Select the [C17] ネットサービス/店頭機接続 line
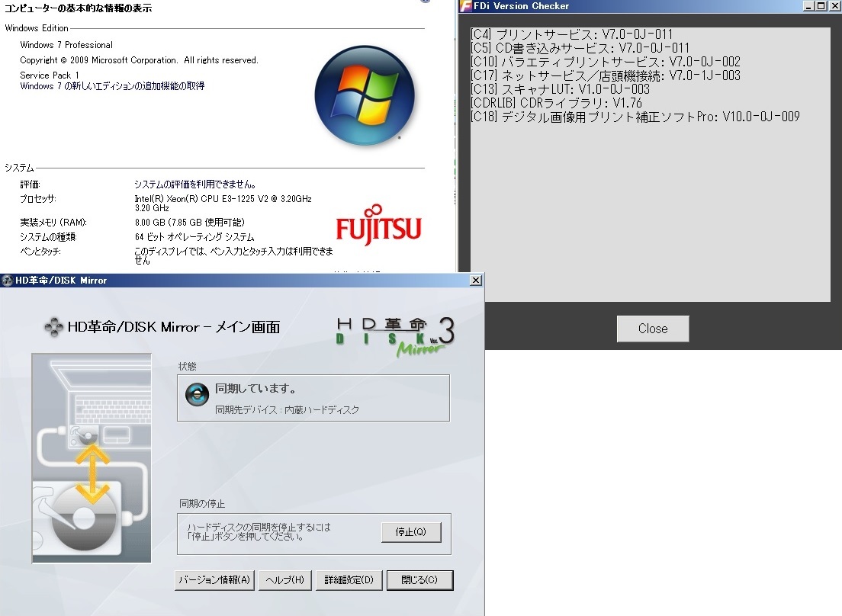Viewport: 842px width, 616px height. click(x=606, y=75)
